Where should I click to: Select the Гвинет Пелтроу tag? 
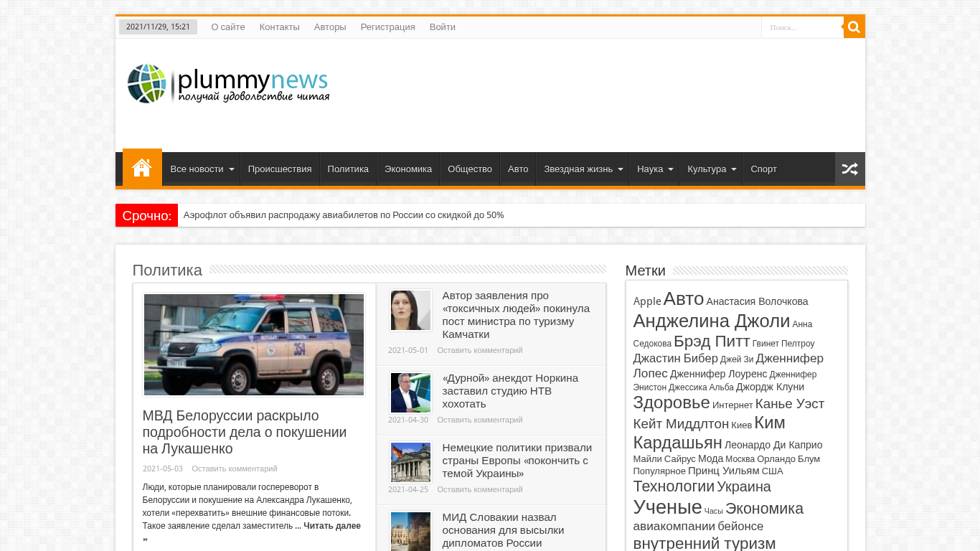[x=783, y=344]
